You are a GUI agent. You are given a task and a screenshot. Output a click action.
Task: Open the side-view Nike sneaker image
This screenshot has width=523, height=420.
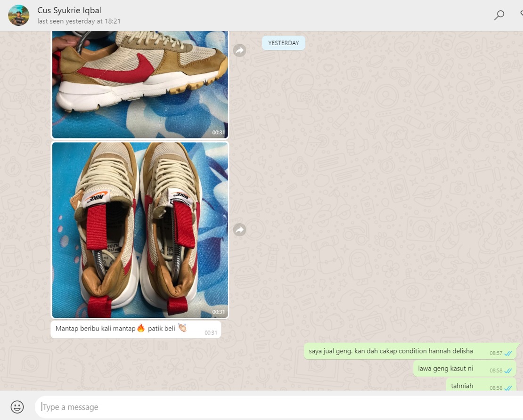(x=140, y=84)
